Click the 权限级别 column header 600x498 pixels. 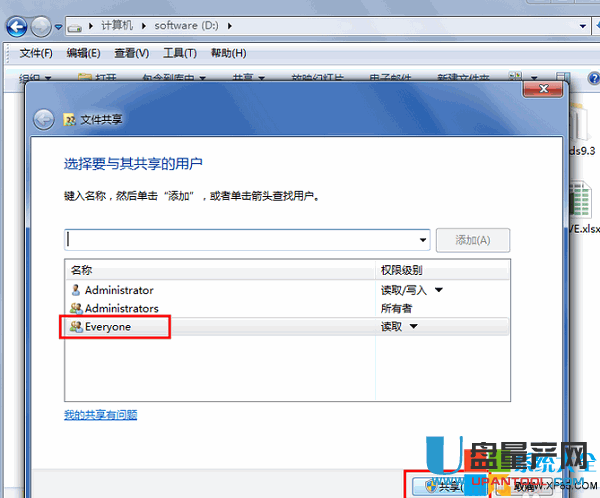coord(442,270)
